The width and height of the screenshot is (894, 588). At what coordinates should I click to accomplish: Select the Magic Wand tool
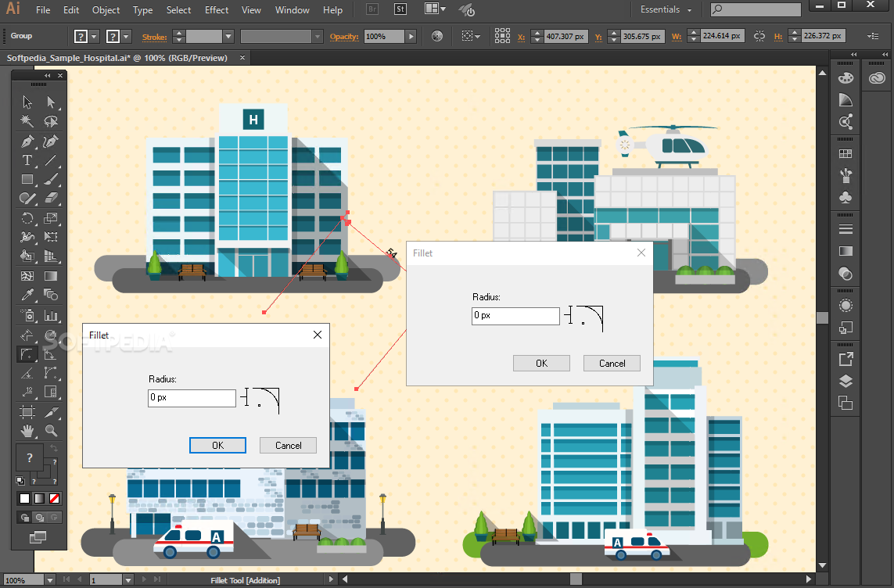(27, 120)
